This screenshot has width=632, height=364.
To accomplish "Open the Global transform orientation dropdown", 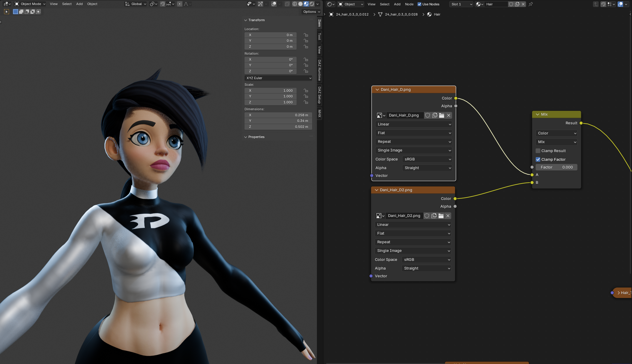I will (x=136, y=4).
